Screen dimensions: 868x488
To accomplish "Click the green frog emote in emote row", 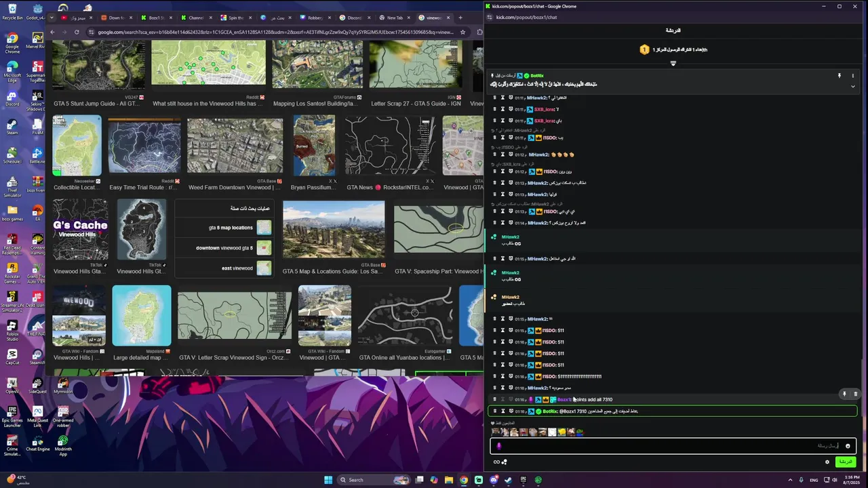I will pyautogui.click(x=580, y=432).
